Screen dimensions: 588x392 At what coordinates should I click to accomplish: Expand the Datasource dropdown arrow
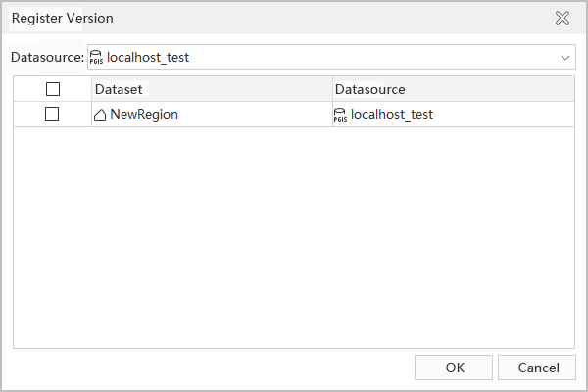coord(565,57)
